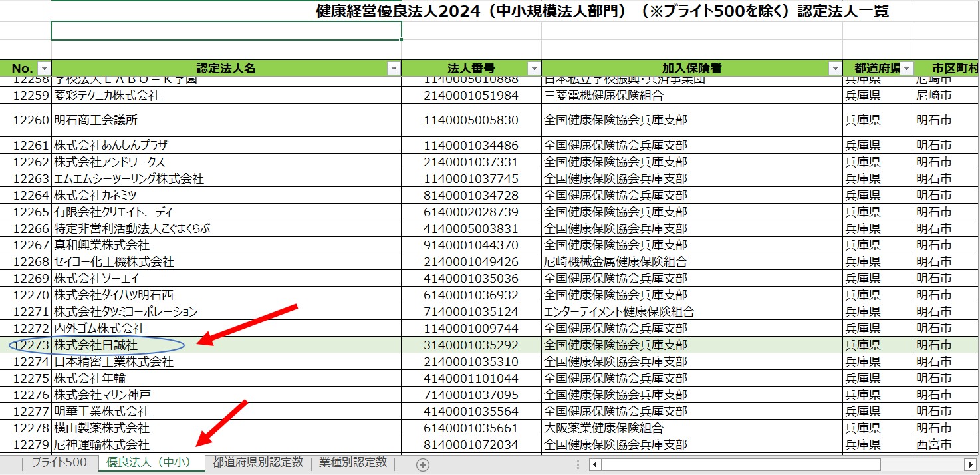Click the cell 真和興業株式会社
The height and width of the screenshot is (475, 980).
pyautogui.click(x=227, y=245)
